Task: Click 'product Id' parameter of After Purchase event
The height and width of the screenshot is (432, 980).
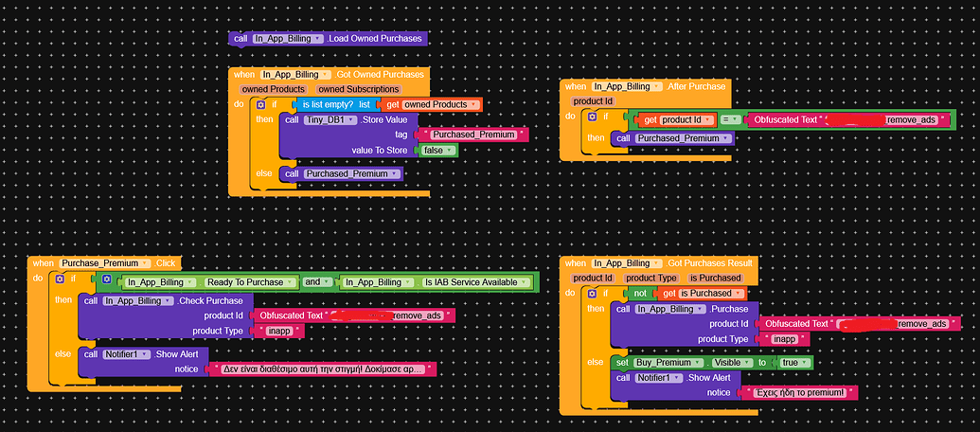Action: [593, 101]
